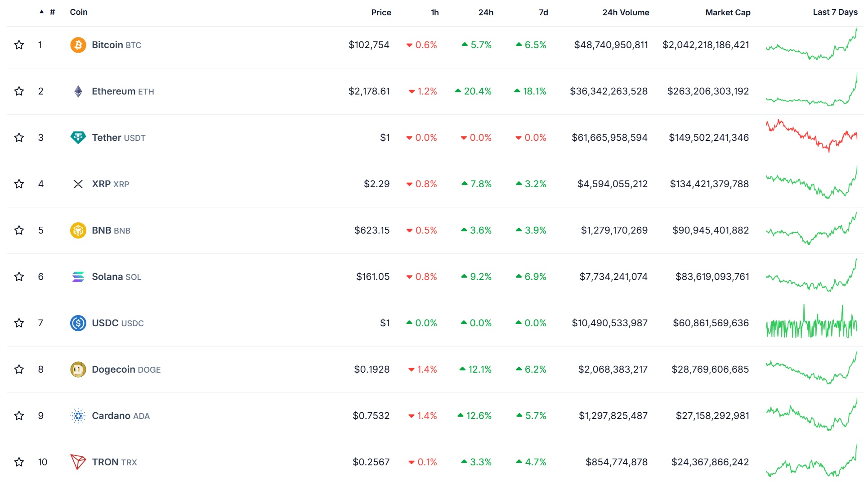Click the Tether logo icon
The width and height of the screenshot is (868, 482).
click(78, 138)
